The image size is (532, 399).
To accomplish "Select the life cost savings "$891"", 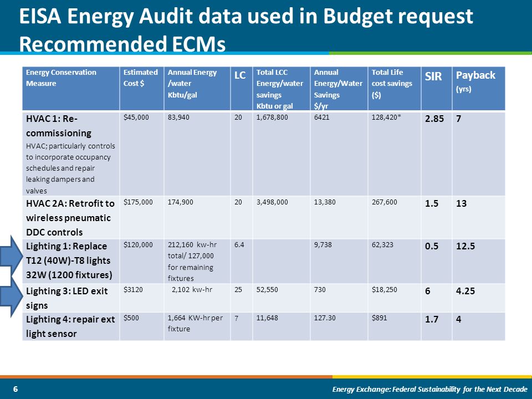I will 379,318.
